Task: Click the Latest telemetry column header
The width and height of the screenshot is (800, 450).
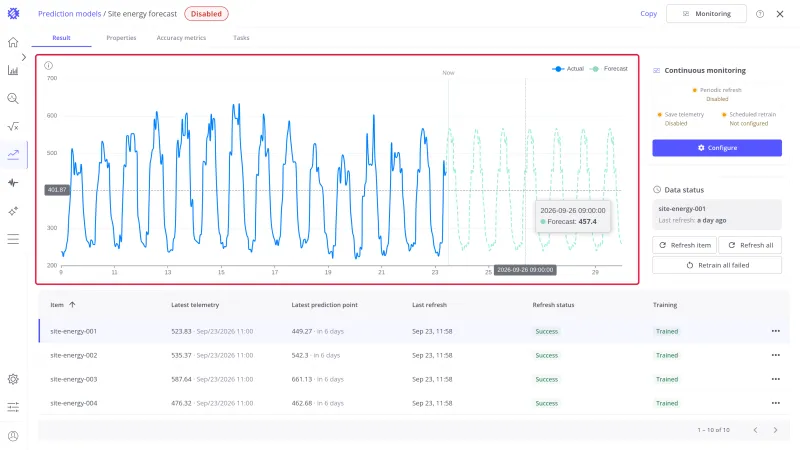Action: 195,305
